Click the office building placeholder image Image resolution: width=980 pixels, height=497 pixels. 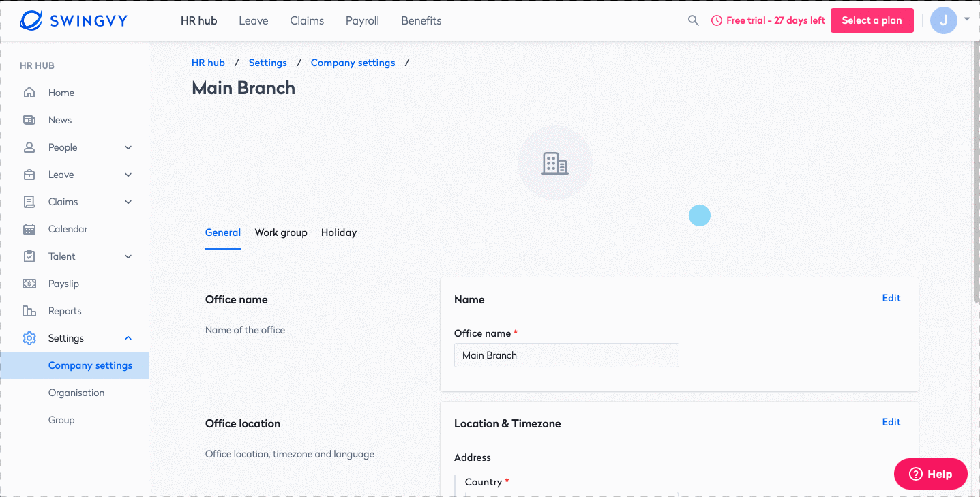pyautogui.click(x=555, y=164)
